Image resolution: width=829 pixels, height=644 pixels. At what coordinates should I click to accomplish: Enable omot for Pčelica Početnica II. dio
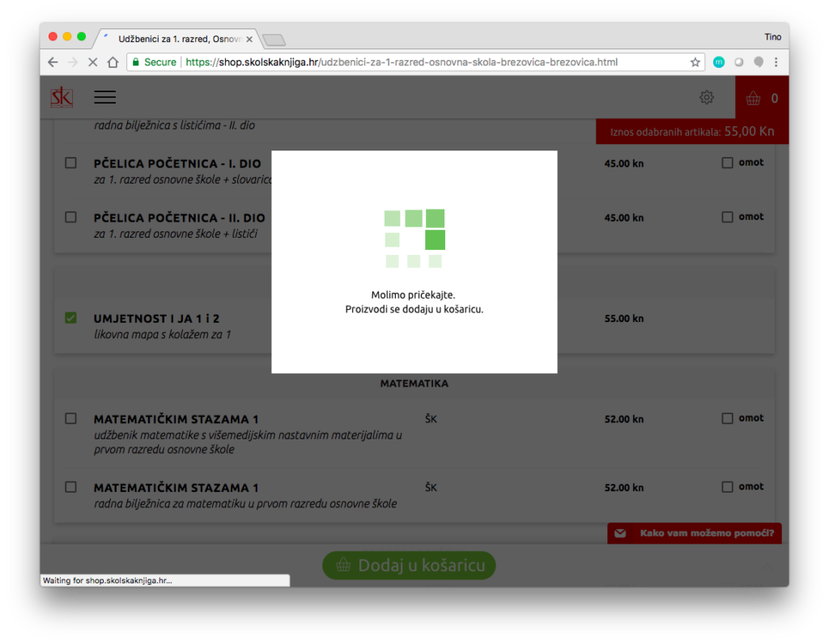click(727, 217)
